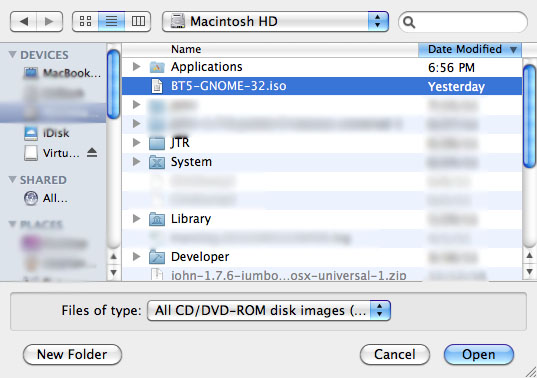537x378 pixels.
Task: Collapse the PLACES sidebar section
Action: click(x=12, y=224)
